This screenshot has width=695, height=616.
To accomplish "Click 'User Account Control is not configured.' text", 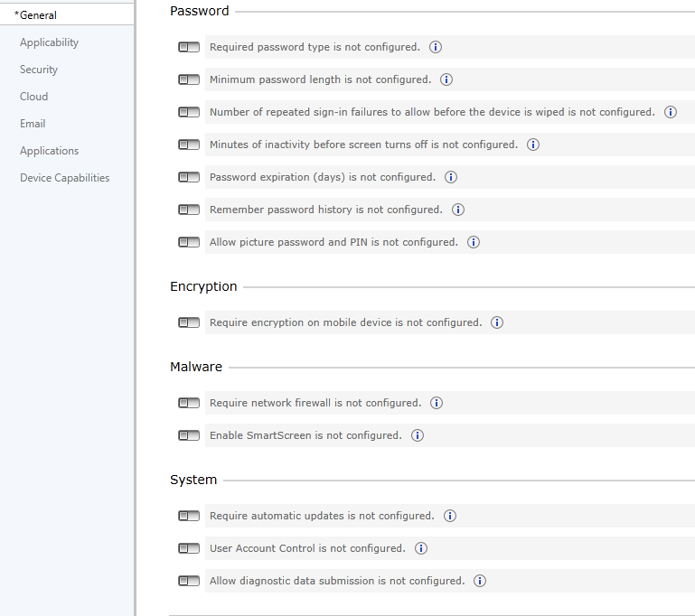I will 307,548.
